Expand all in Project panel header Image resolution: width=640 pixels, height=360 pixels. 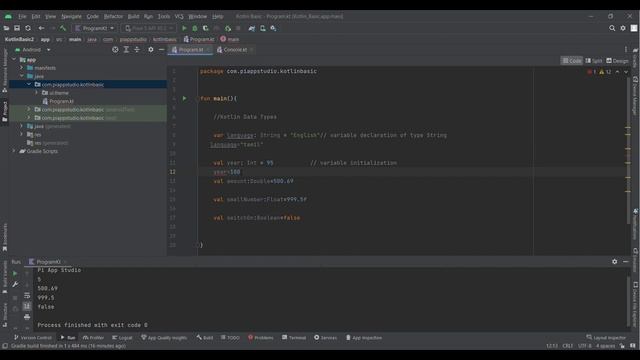[126, 49]
